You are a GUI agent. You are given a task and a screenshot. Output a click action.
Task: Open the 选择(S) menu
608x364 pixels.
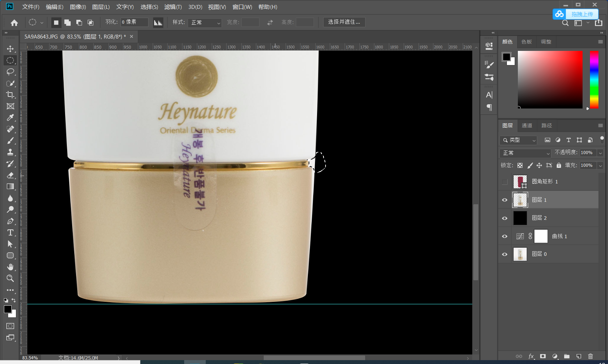(x=149, y=7)
